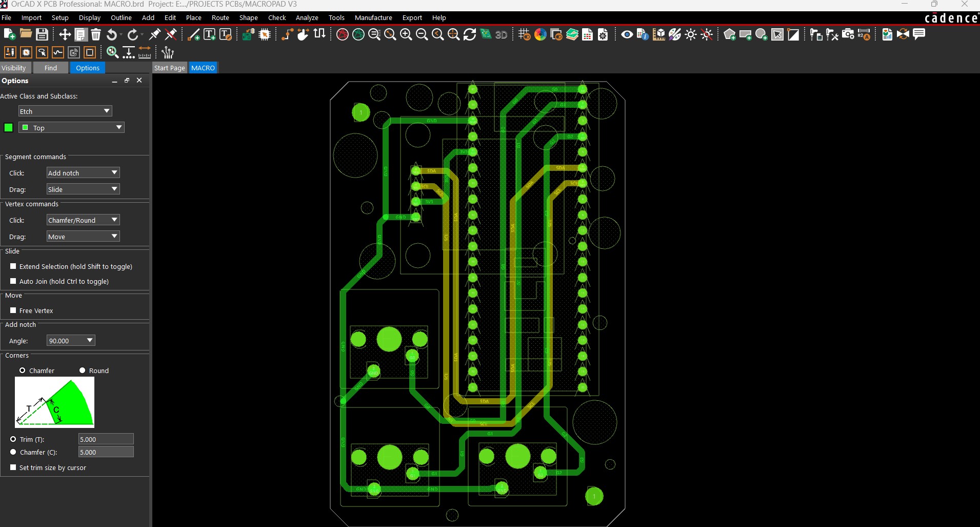Open the Add notch click command dropdown

[x=83, y=173]
